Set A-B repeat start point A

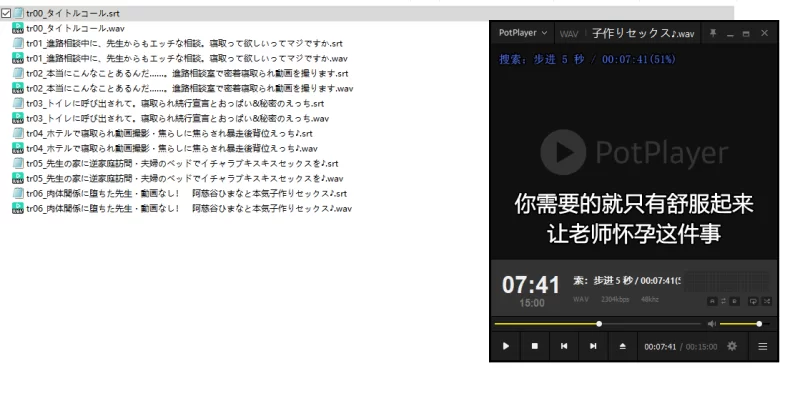[712, 301]
